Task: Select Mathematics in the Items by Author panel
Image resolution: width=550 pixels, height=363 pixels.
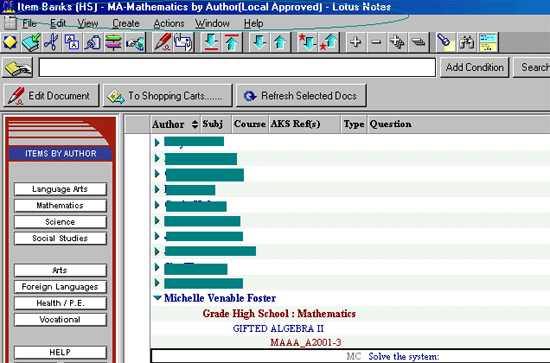Action: [60, 206]
